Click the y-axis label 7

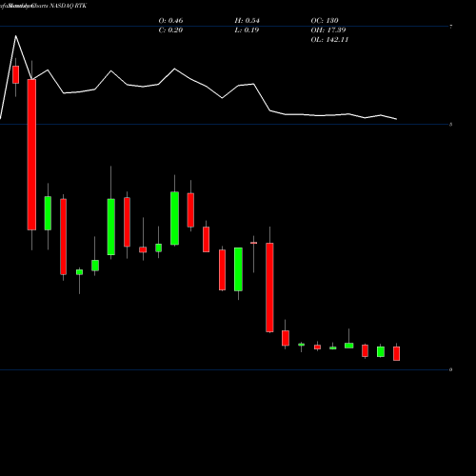click(451, 27)
